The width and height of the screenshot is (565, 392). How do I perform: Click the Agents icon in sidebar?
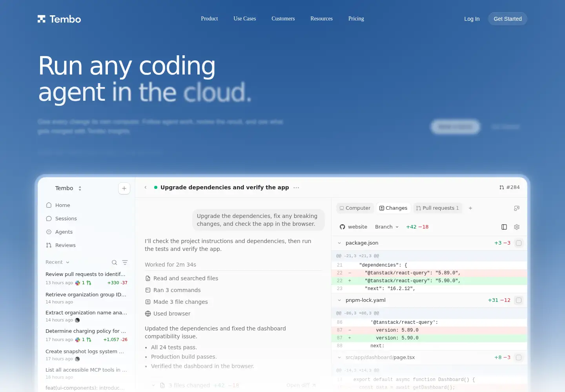click(49, 232)
